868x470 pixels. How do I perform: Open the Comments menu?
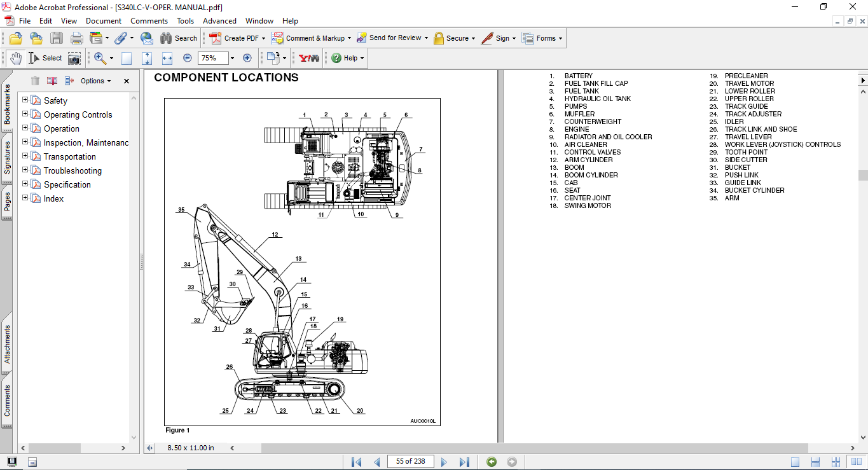point(149,21)
